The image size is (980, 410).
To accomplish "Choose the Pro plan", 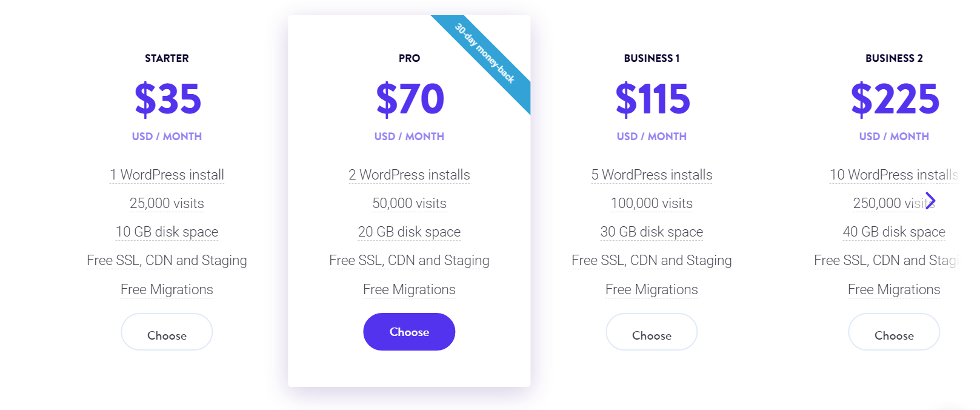I will point(409,332).
